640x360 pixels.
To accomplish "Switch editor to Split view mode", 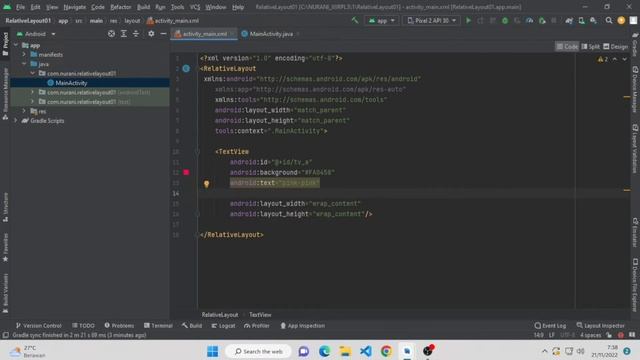I will [x=590, y=47].
